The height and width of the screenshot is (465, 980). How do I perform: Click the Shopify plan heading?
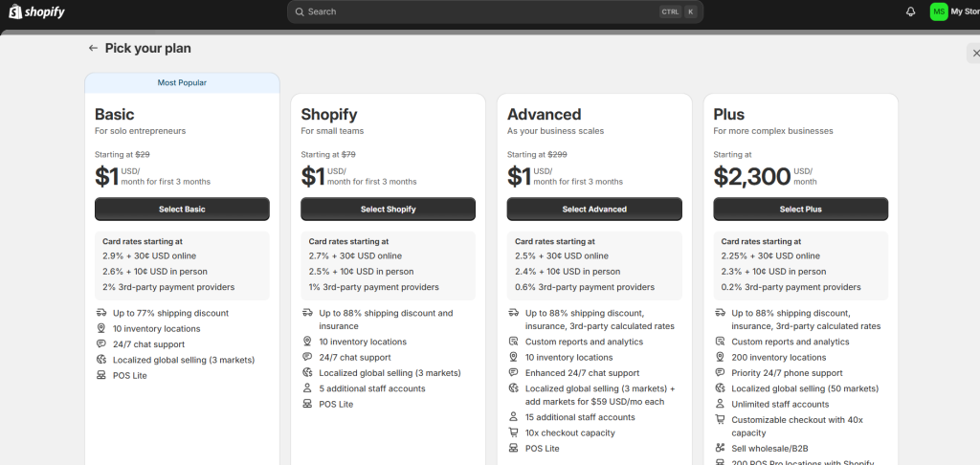329,115
